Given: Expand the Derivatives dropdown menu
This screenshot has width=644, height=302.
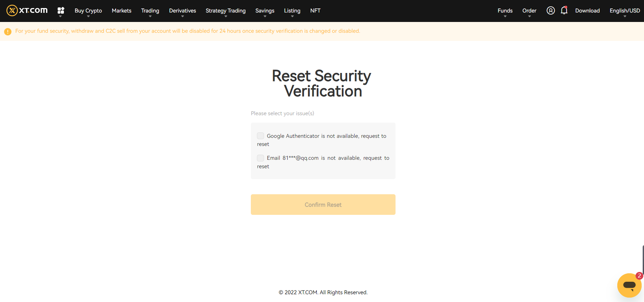Looking at the screenshot, I should coord(182,11).
